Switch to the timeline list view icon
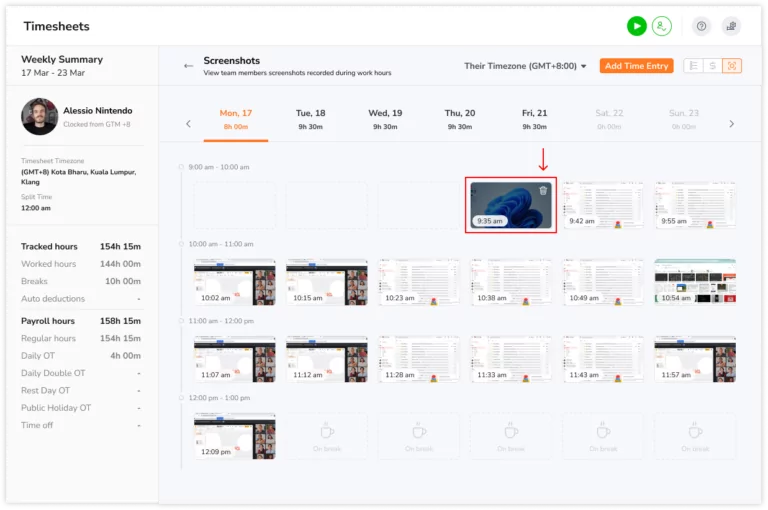The width and height of the screenshot is (768, 510). (x=693, y=66)
